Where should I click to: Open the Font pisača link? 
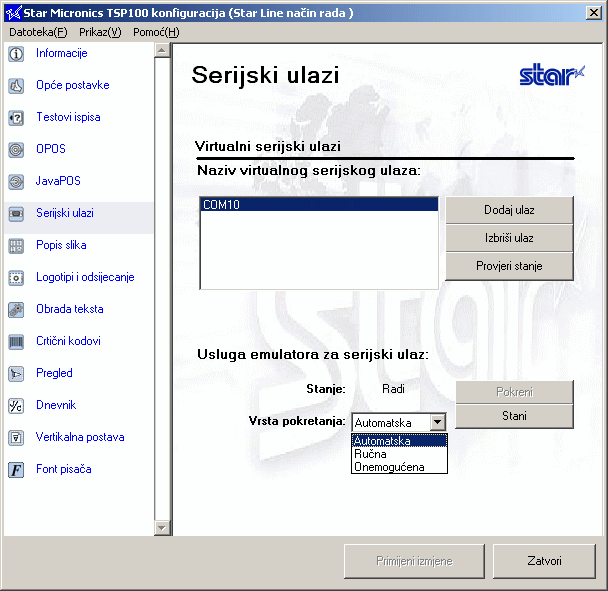click(x=64, y=469)
